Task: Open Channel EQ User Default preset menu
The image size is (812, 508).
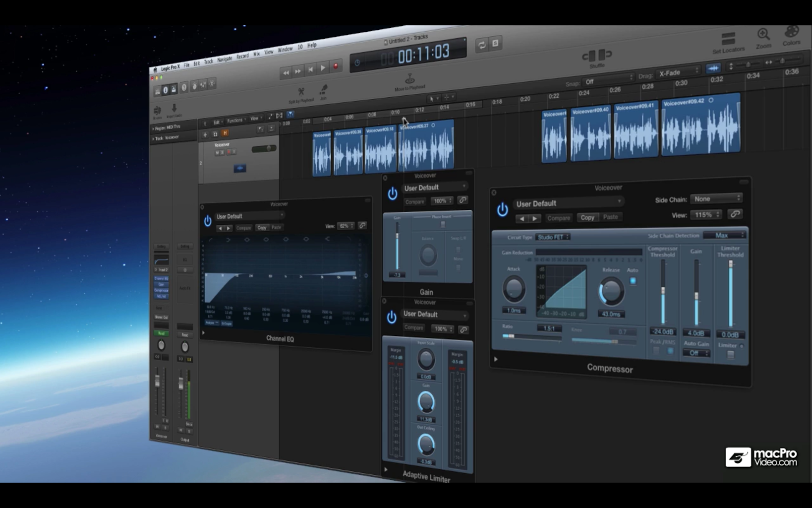Action: click(x=249, y=216)
